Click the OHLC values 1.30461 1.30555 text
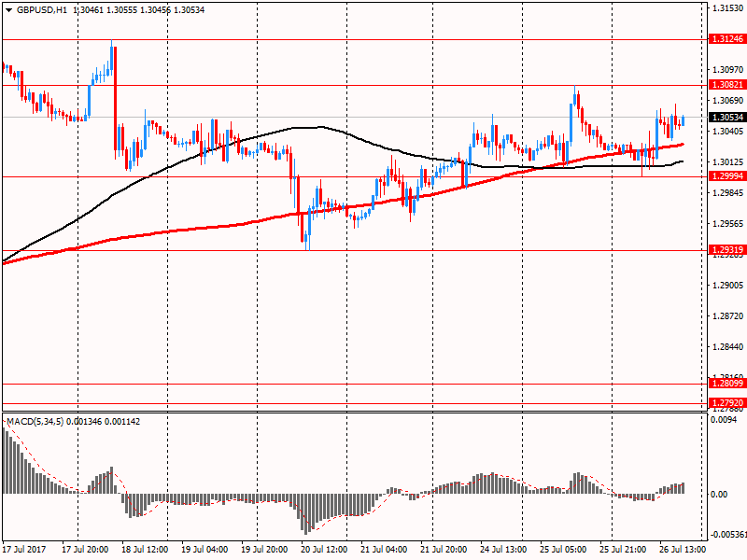747x560 pixels. pos(106,10)
